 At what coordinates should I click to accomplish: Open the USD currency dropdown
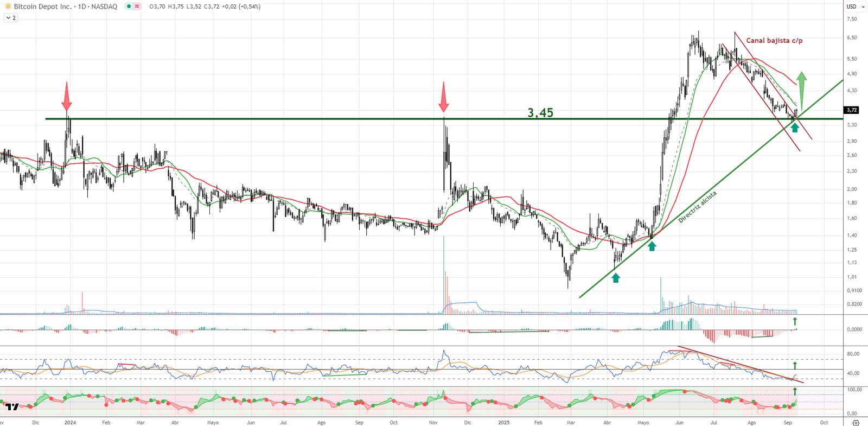coord(852,7)
